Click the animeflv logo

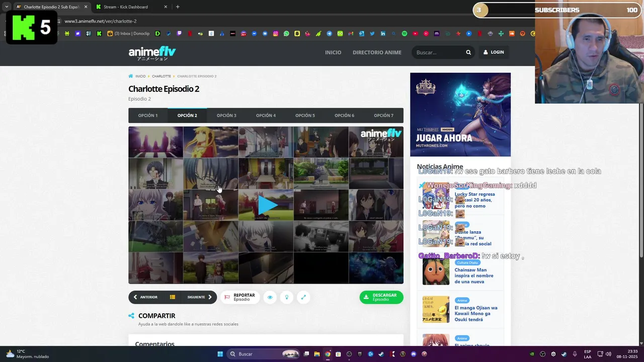click(152, 53)
